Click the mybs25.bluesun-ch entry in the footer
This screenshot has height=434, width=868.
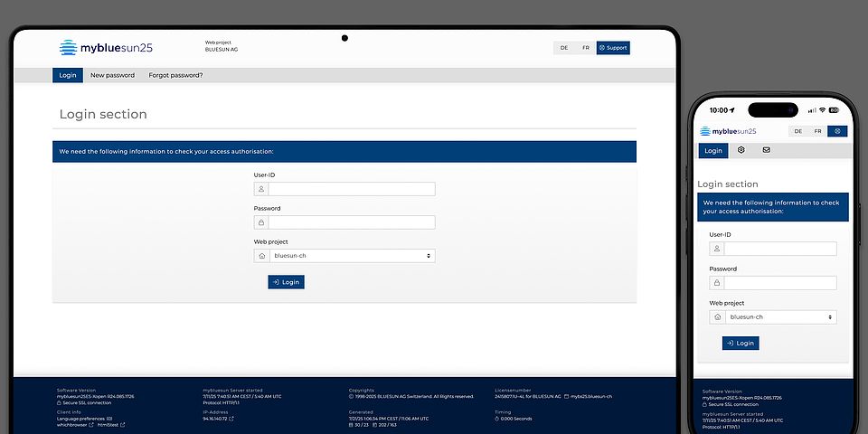(x=588, y=396)
